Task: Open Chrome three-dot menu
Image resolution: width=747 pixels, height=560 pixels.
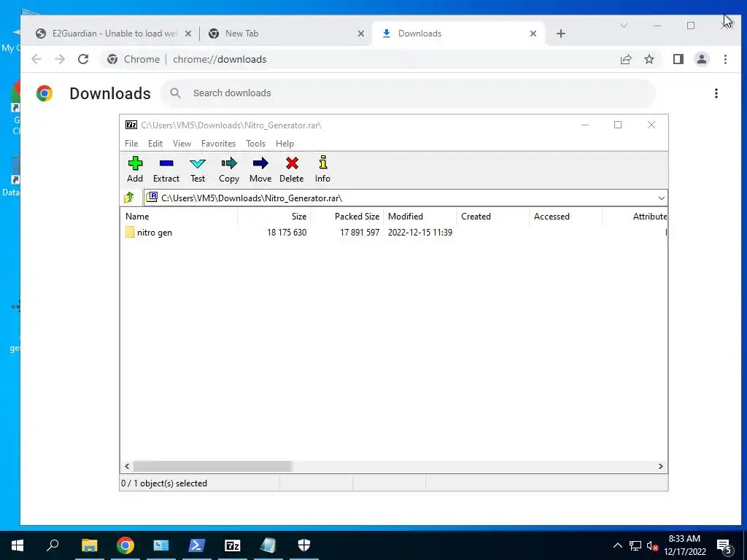Action: (725, 59)
